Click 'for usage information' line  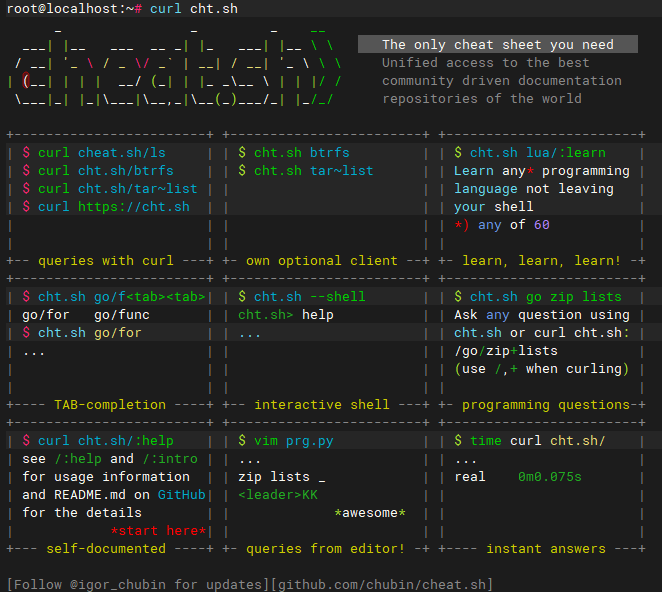point(106,476)
